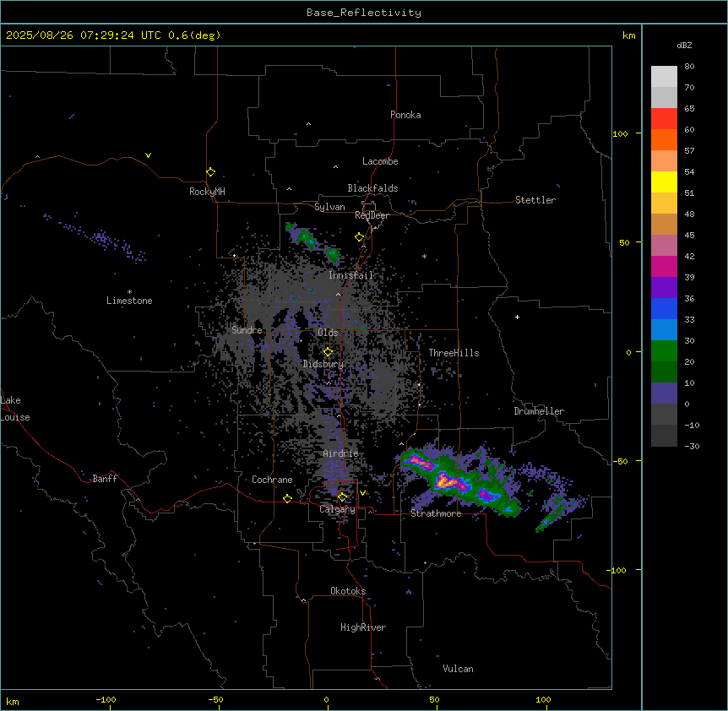Pick the bright green 20-30 dBZ swatch
Image resolution: width=728 pixels, height=711 pixels.
[664, 351]
